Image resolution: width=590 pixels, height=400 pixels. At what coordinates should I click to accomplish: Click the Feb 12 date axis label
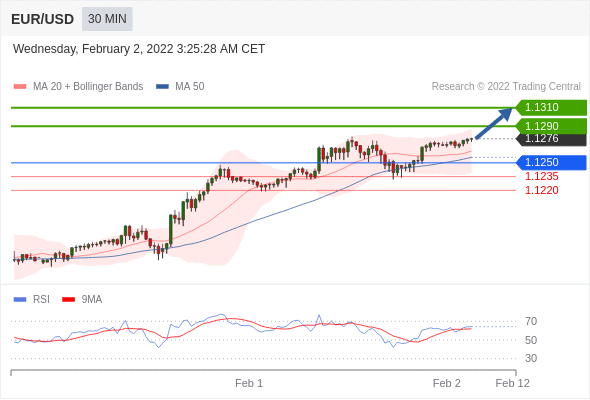click(x=512, y=383)
